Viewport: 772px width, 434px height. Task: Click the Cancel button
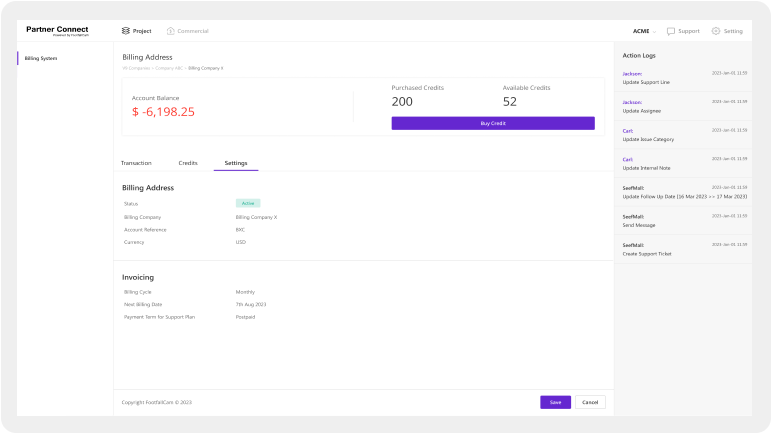point(590,402)
